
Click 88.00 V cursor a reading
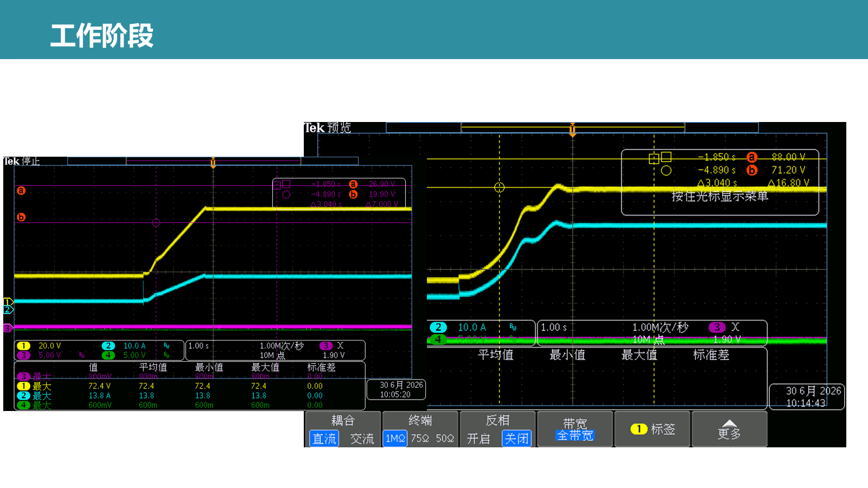coord(789,157)
